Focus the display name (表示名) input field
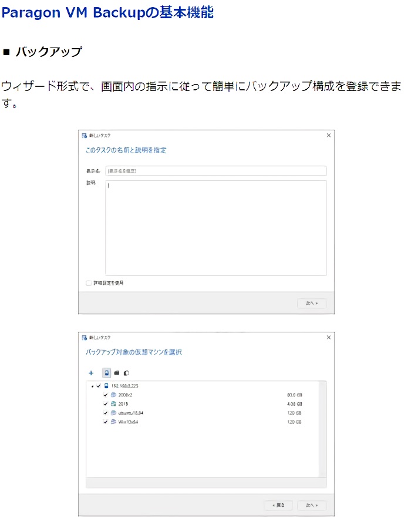This screenshot has height=532, width=411. coord(216,171)
